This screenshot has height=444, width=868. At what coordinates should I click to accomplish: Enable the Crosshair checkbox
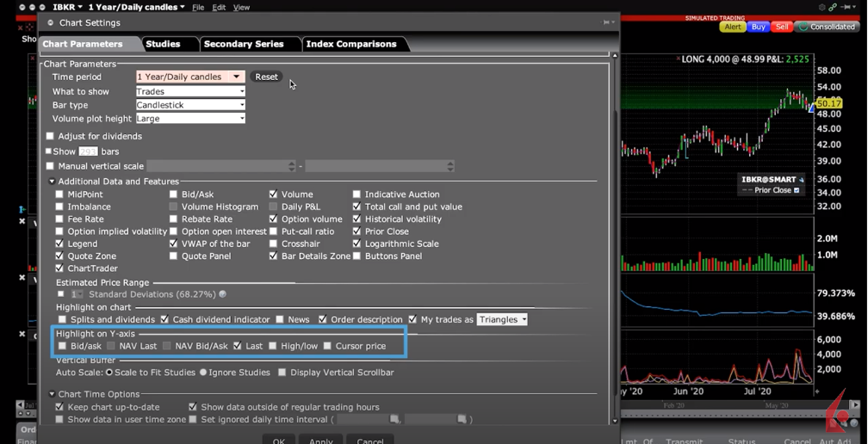click(x=274, y=244)
